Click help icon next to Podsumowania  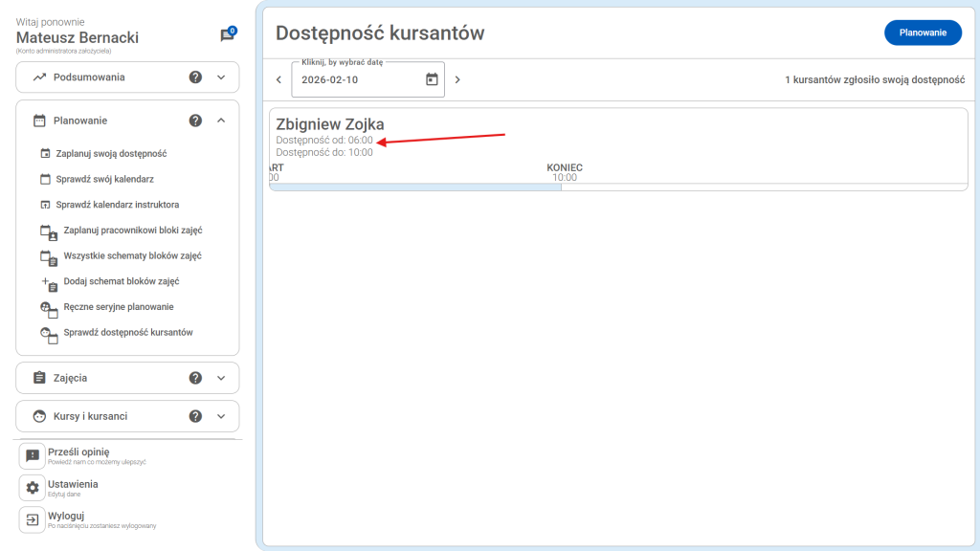195,77
